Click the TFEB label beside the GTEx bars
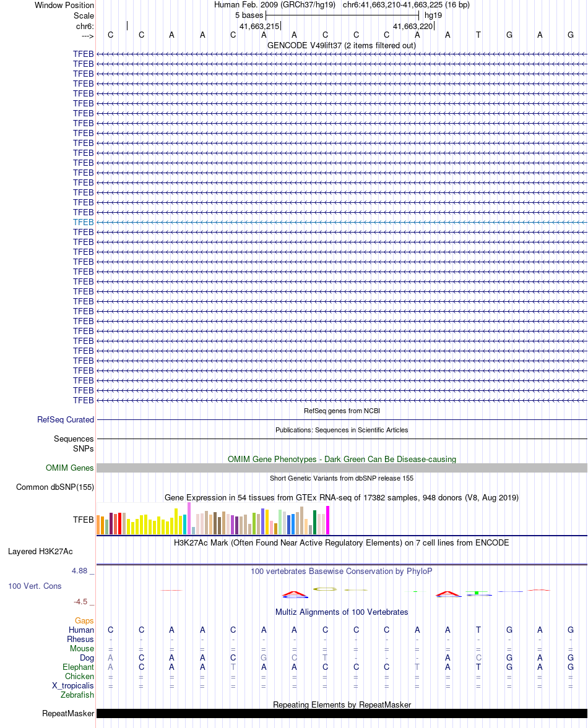588x728 pixels. (83, 520)
